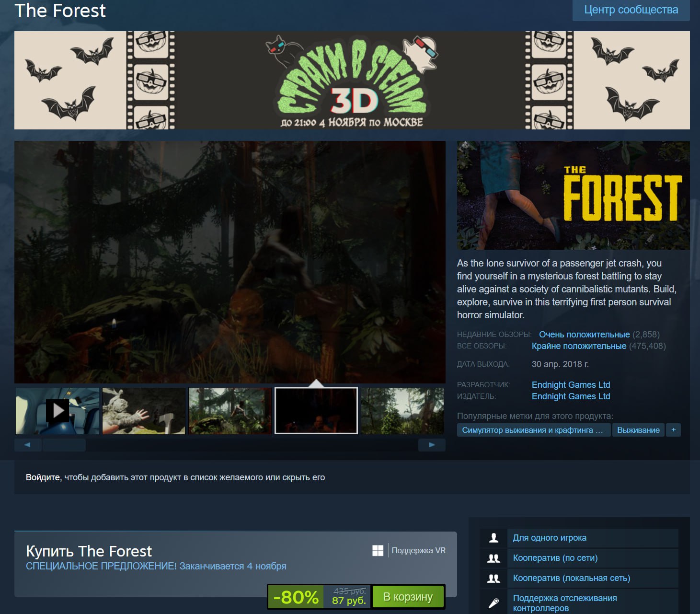The width and height of the screenshot is (700, 614).
Task: Add The Forest to cart
Action: click(408, 597)
